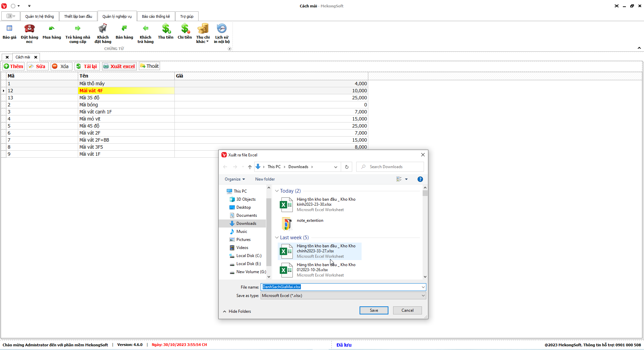Expand the Organize menu

point(234,179)
